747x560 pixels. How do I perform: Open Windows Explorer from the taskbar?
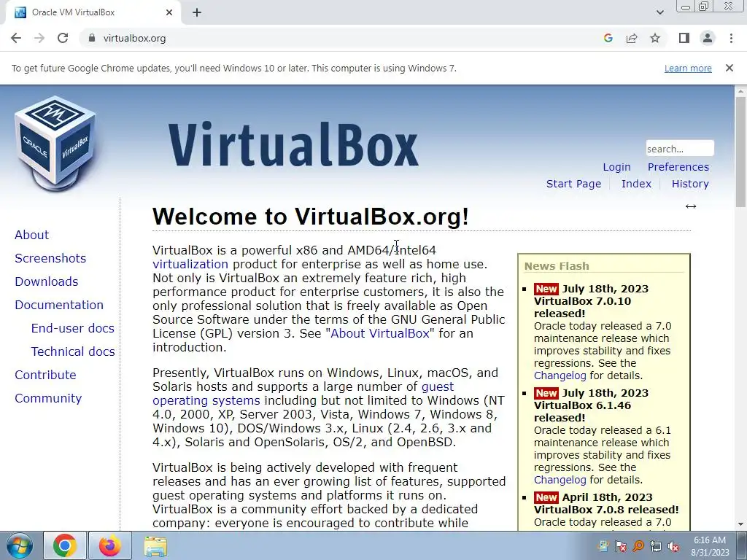point(155,546)
